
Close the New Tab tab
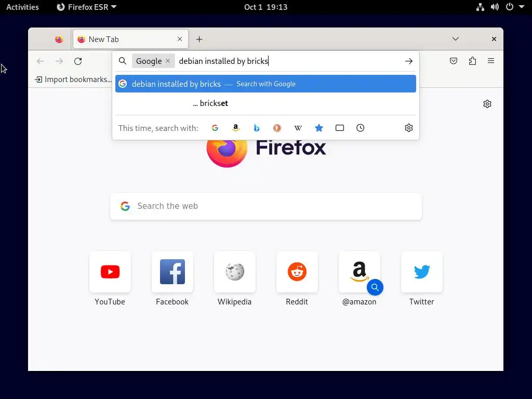coord(180,39)
